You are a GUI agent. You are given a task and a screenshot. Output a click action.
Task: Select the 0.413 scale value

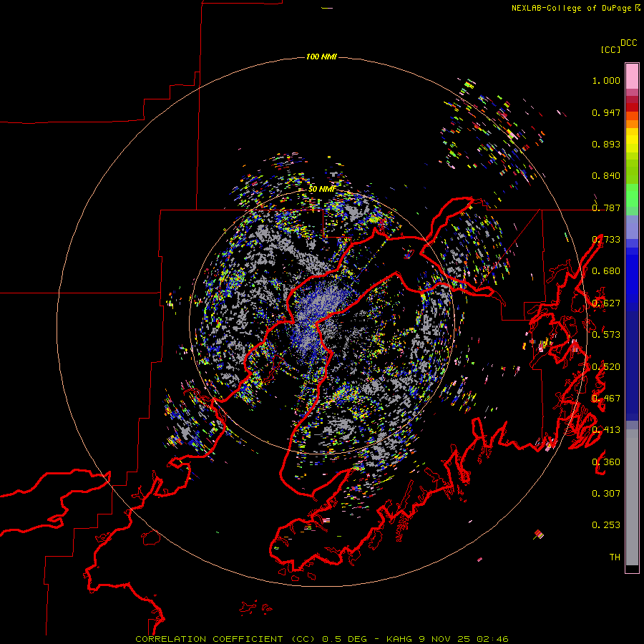606,430
